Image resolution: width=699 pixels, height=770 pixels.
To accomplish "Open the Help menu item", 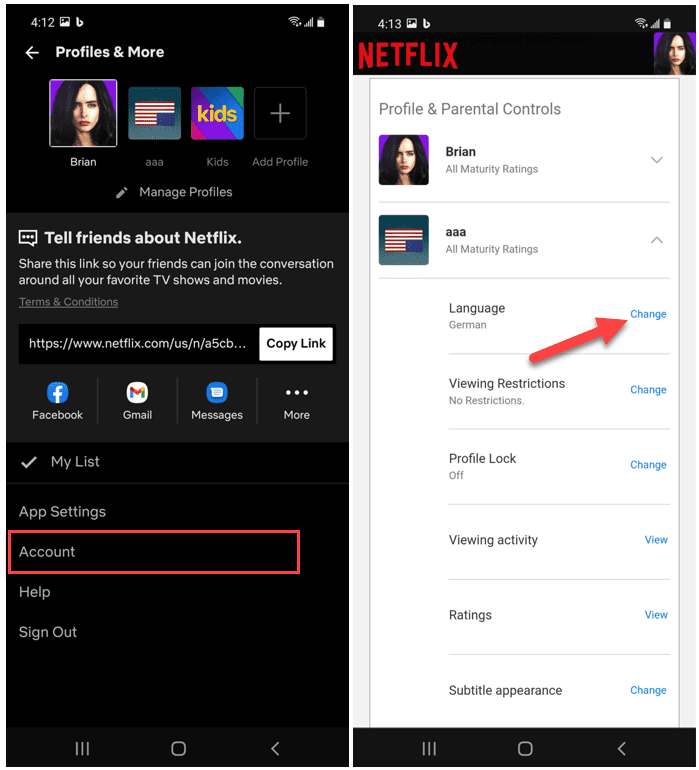I will point(34,592).
